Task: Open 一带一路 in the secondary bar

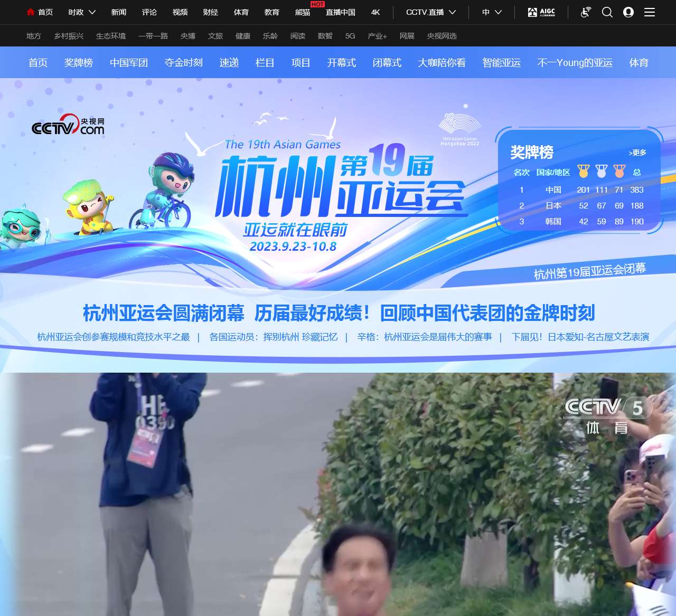Action: coord(153,36)
